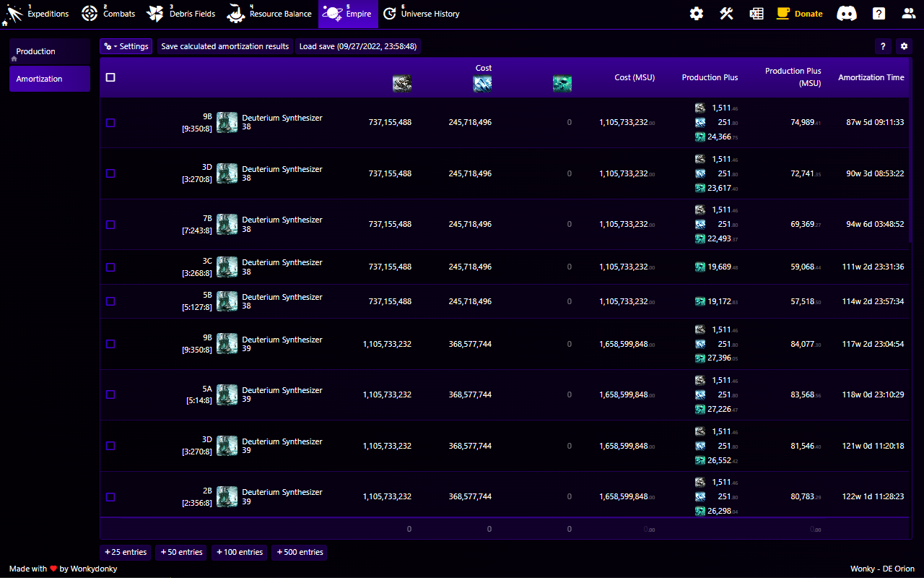Image resolution: width=924 pixels, height=578 pixels.
Task: Click Save calculated amortization results
Action: point(225,46)
